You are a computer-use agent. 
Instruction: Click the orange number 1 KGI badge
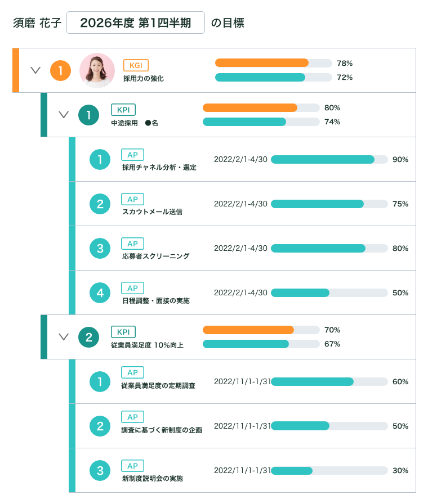60,71
